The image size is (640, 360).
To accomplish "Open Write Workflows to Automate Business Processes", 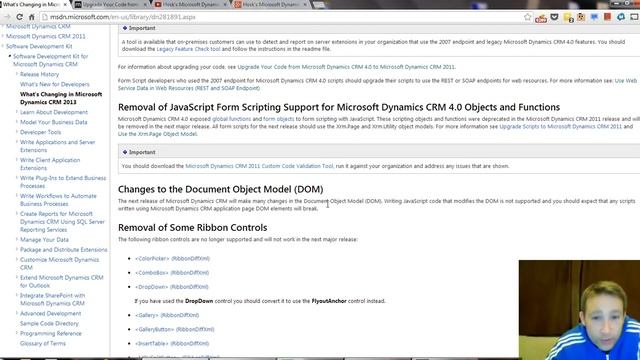I will click(58, 200).
